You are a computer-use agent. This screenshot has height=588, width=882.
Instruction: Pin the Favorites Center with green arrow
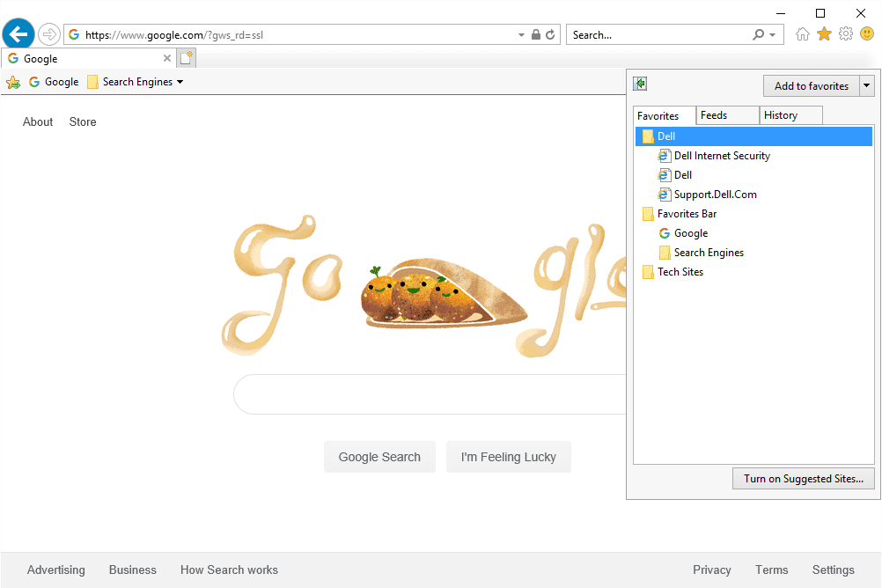641,84
